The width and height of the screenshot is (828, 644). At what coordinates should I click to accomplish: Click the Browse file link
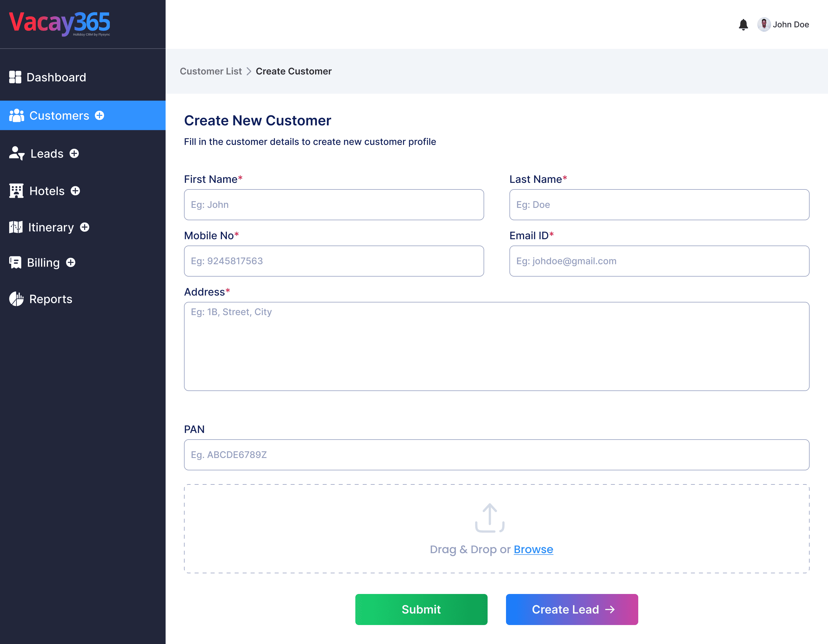pyautogui.click(x=533, y=550)
